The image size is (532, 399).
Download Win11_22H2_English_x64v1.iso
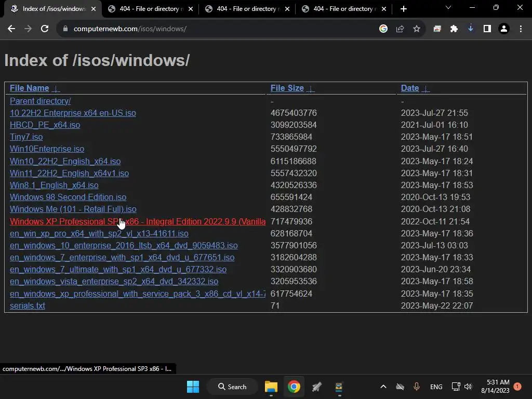(x=69, y=173)
